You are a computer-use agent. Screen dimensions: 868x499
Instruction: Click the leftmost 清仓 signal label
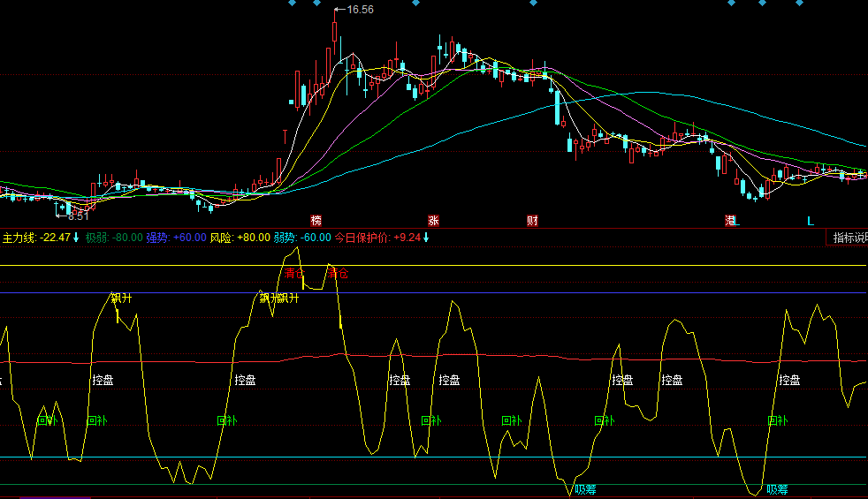pos(293,274)
